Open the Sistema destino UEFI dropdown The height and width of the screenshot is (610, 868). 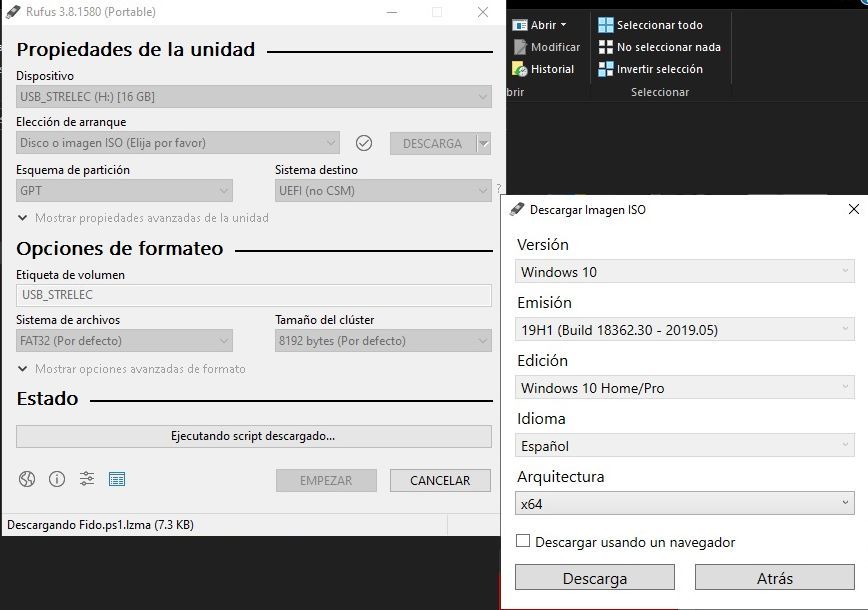pos(383,190)
